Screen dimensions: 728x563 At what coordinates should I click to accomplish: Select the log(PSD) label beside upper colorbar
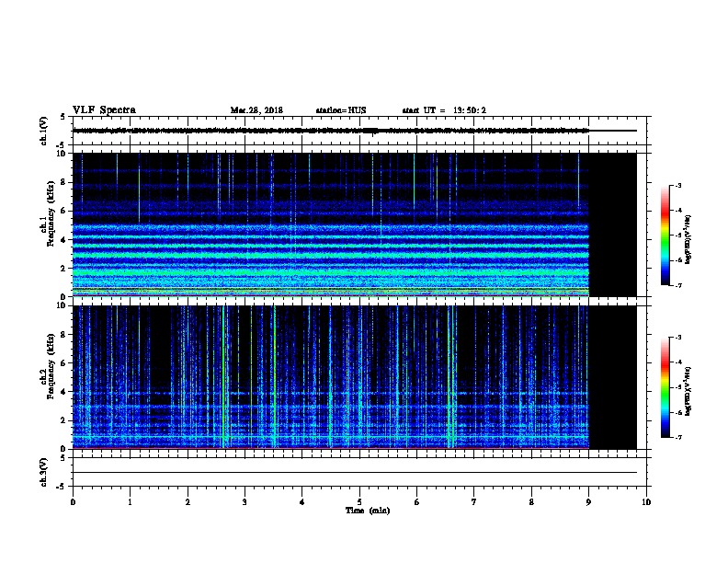(x=688, y=240)
